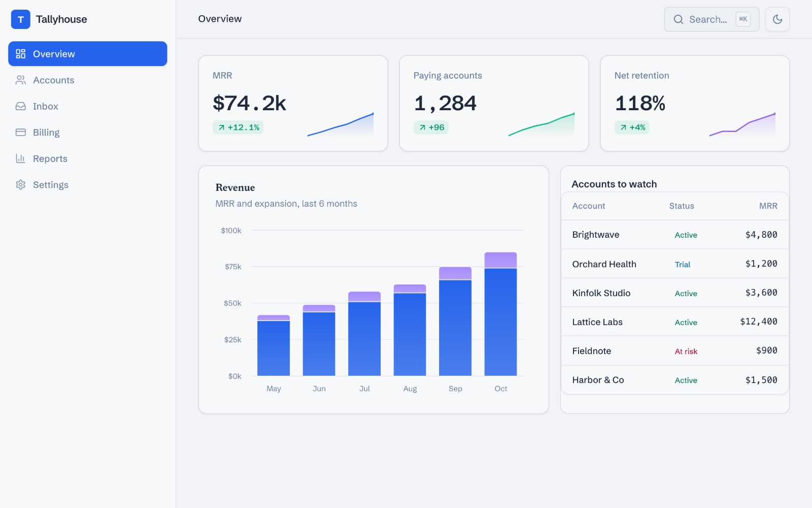Click the Net retention sparkline chart
This screenshot has width=812, height=508.
(x=742, y=124)
